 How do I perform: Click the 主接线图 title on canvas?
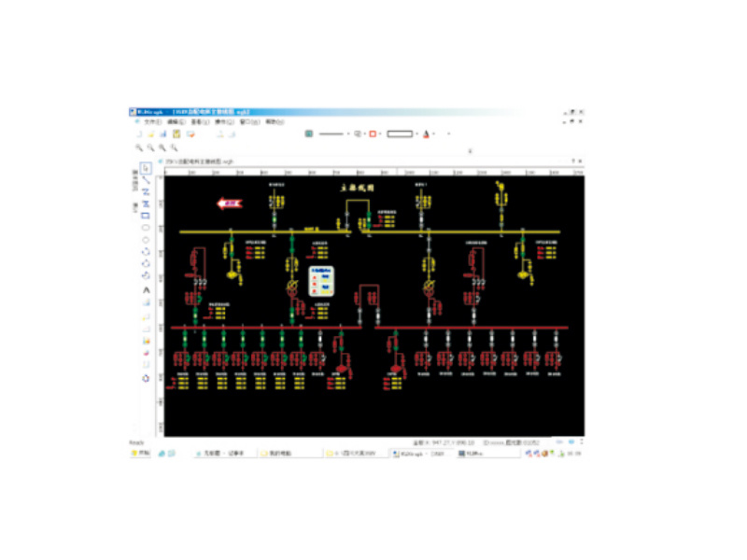pyautogui.click(x=358, y=188)
